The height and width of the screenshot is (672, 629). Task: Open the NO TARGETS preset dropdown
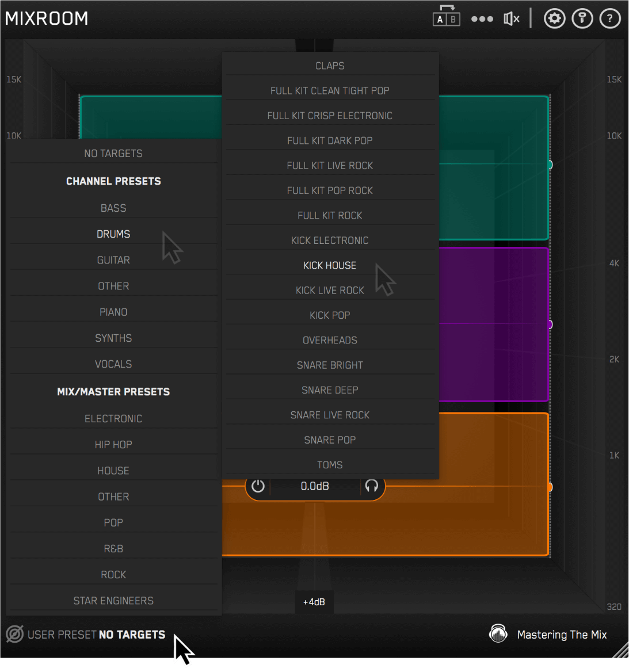click(x=132, y=635)
